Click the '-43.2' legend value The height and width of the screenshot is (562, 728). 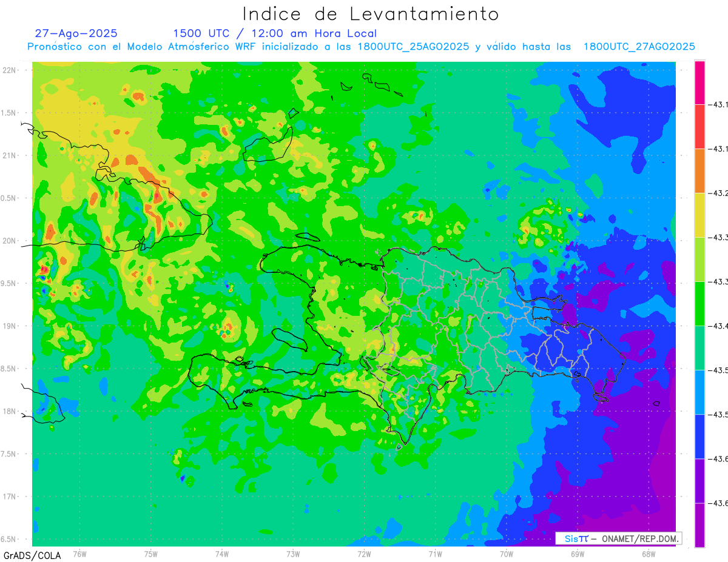719,193
